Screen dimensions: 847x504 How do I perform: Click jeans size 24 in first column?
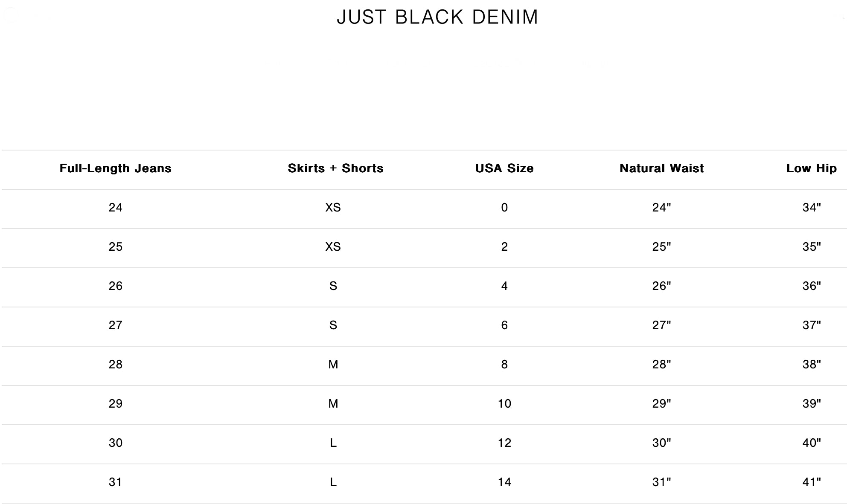coord(115,208)
